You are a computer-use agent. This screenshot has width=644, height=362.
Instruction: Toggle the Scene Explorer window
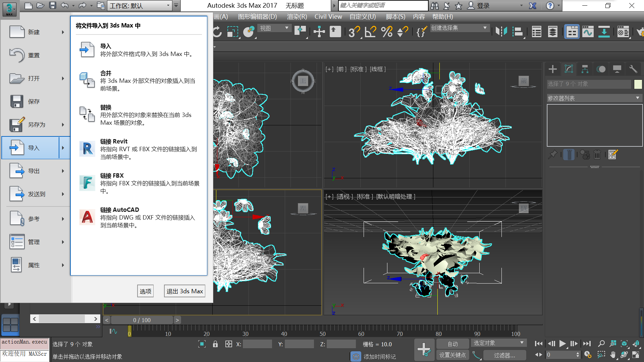(536, 32)
